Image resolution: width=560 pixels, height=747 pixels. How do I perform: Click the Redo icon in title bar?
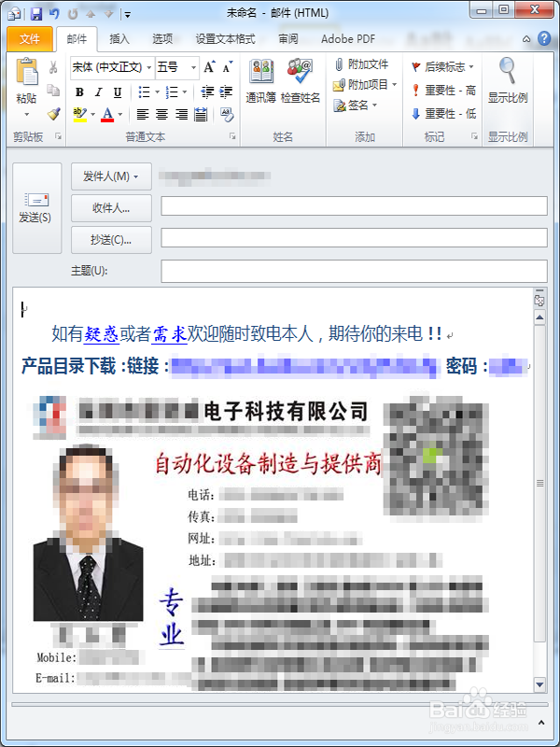tap(73, 14)
